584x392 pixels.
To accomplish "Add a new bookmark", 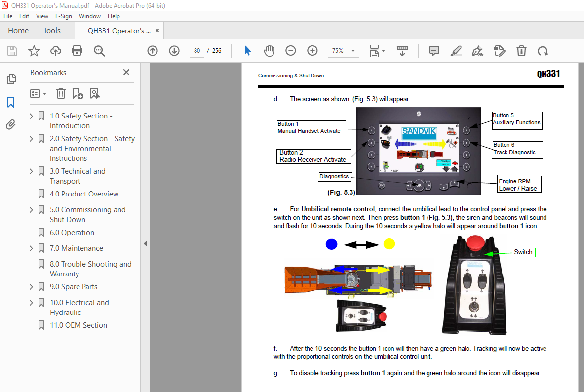I will 78,93.
